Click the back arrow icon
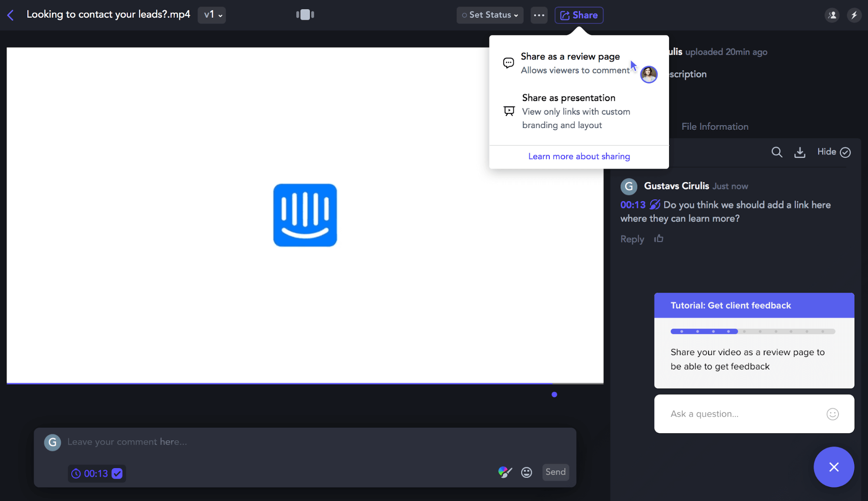The height and width of the screenshot is (501, 868). pos(10,15)
